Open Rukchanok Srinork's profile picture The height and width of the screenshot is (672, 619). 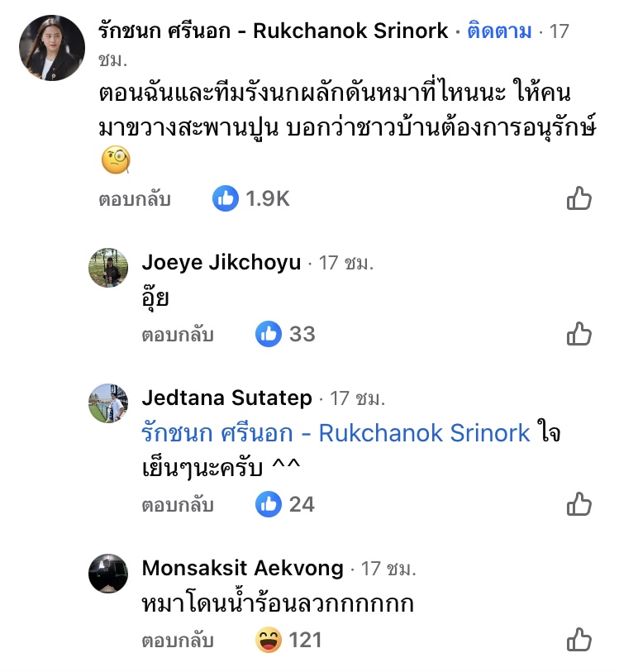coord(50,48)
